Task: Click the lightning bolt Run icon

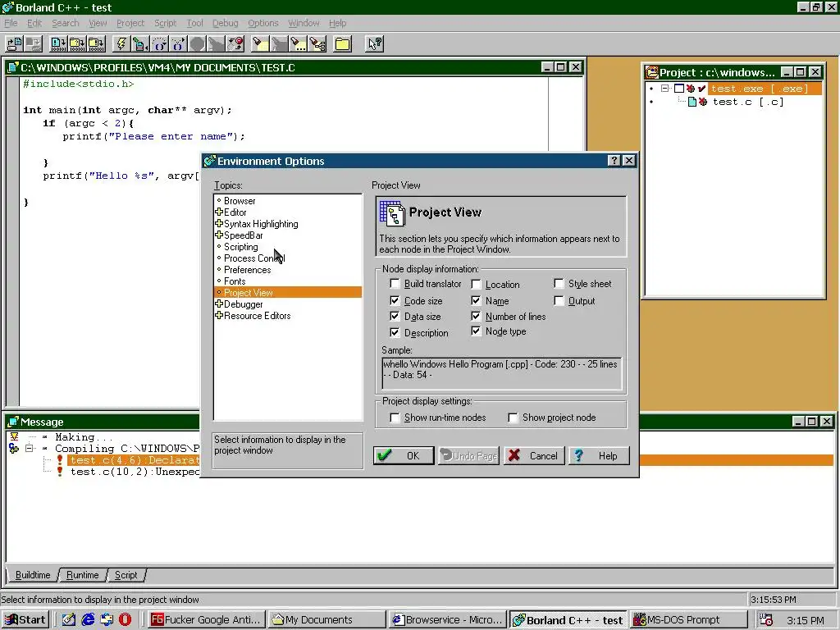Action: 121,43
